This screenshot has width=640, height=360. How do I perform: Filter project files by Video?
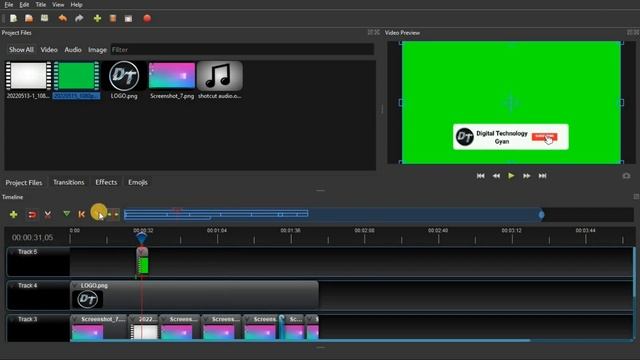(49, 50)
